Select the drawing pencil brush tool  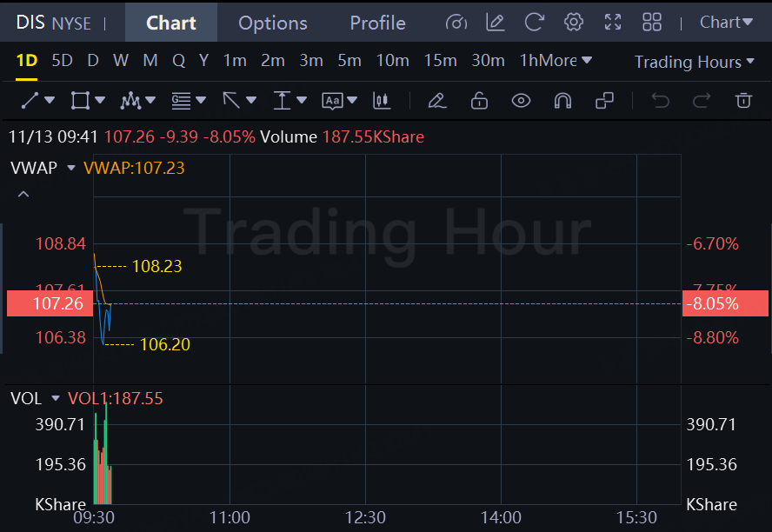(437, 100)
